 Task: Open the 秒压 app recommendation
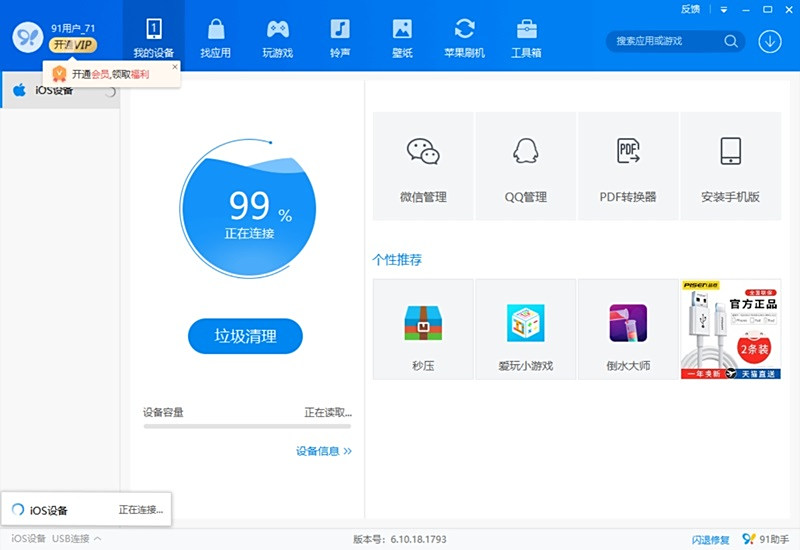[423, 330]
